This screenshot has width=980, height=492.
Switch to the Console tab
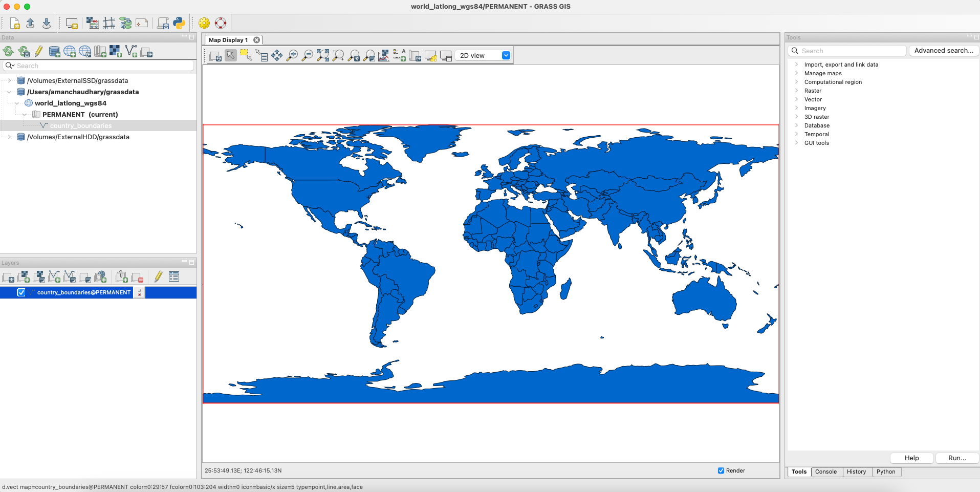tap(825, 472)
